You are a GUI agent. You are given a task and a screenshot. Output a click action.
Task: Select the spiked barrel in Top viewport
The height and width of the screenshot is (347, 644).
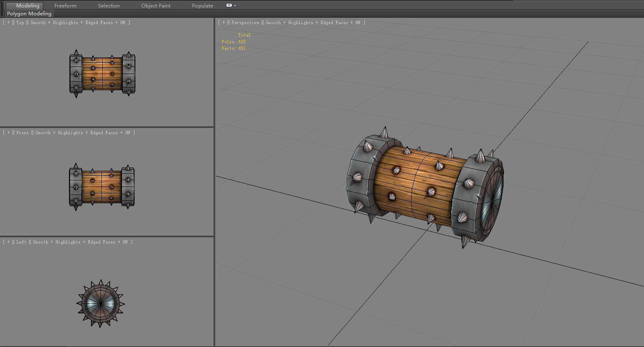[x=102, y=74]
